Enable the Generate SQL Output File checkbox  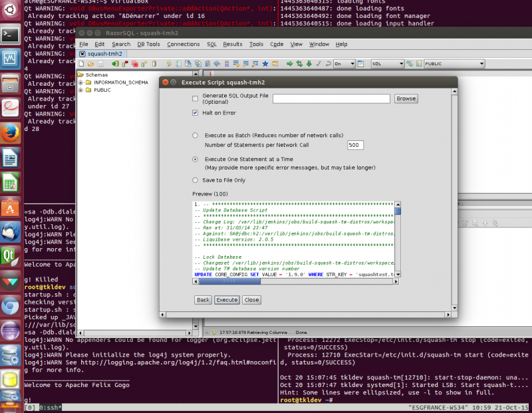click(195, 98)
